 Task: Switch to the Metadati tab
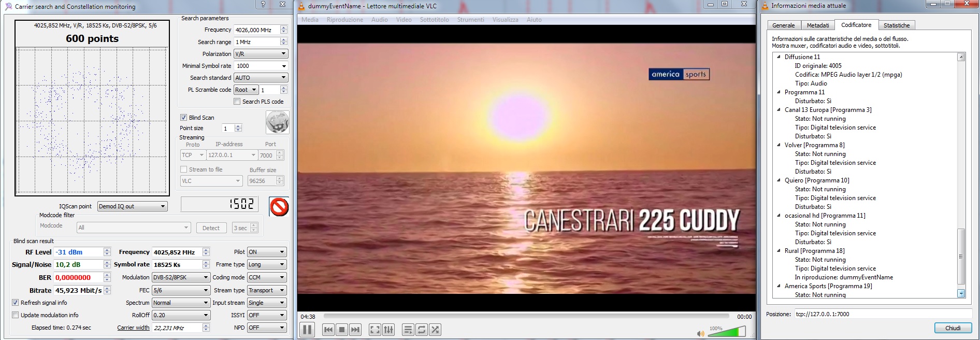(x=818, y=25)
